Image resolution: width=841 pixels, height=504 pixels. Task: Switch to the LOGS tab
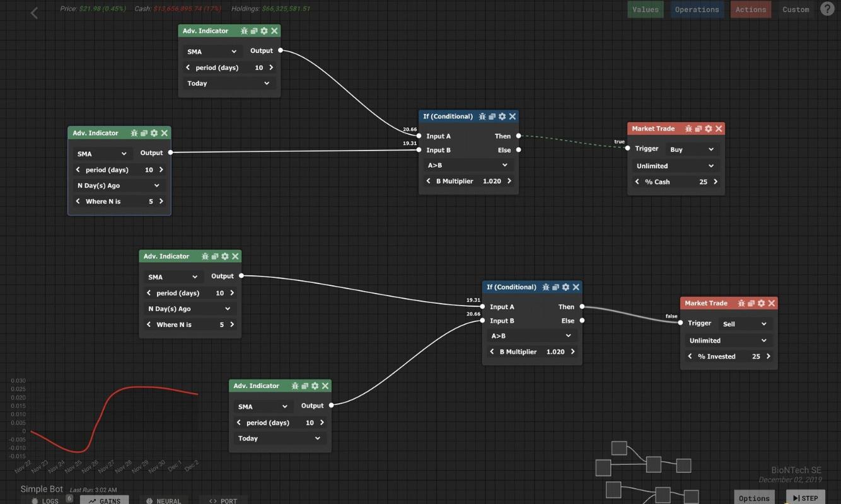coord(45,500)
